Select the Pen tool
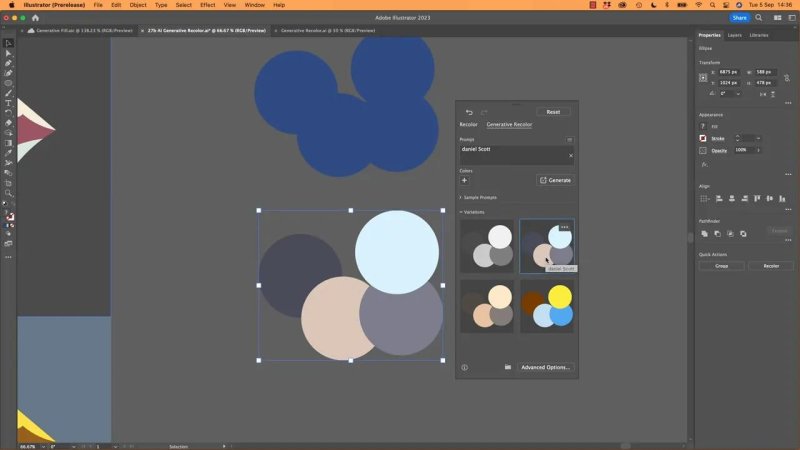The width and height of the screenshot is (800, 450). 8,63
